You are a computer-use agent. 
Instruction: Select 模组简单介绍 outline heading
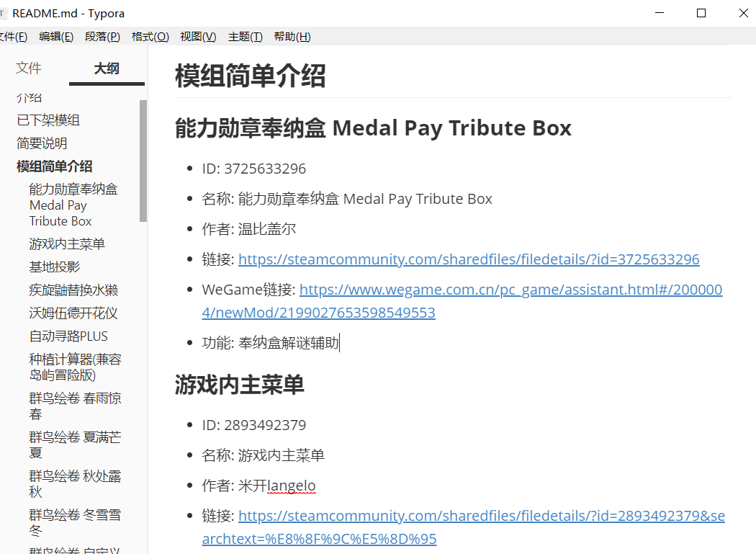[54, 166]
